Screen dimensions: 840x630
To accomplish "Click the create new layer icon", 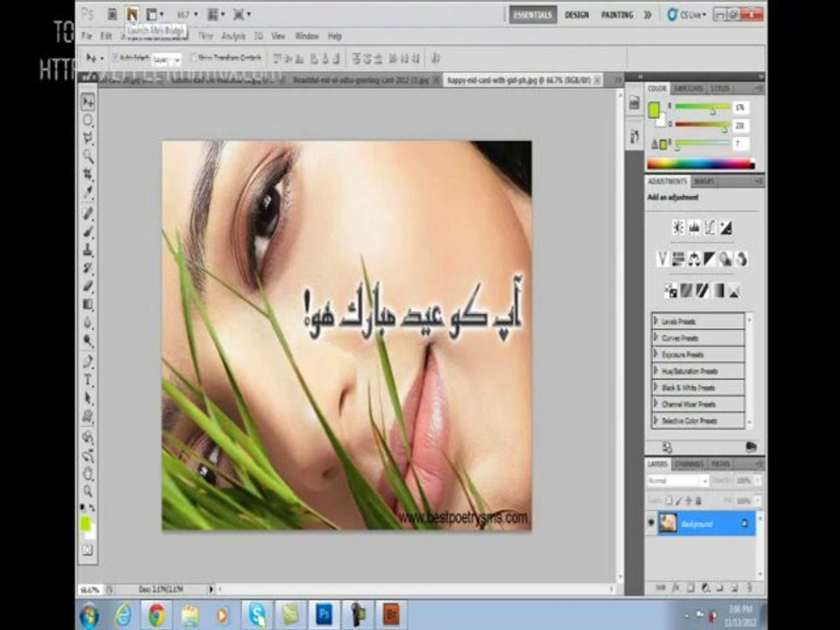I will pyautogui.click(x=734, y=588).
